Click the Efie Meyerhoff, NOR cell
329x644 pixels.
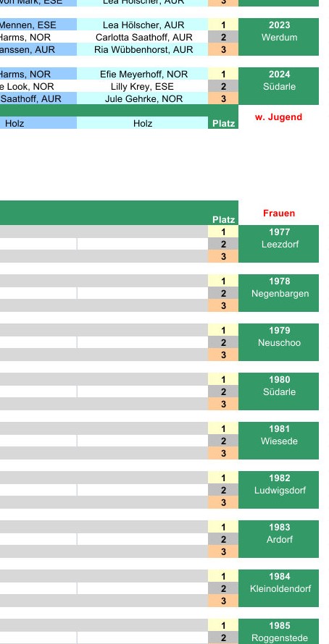[142, 75]
